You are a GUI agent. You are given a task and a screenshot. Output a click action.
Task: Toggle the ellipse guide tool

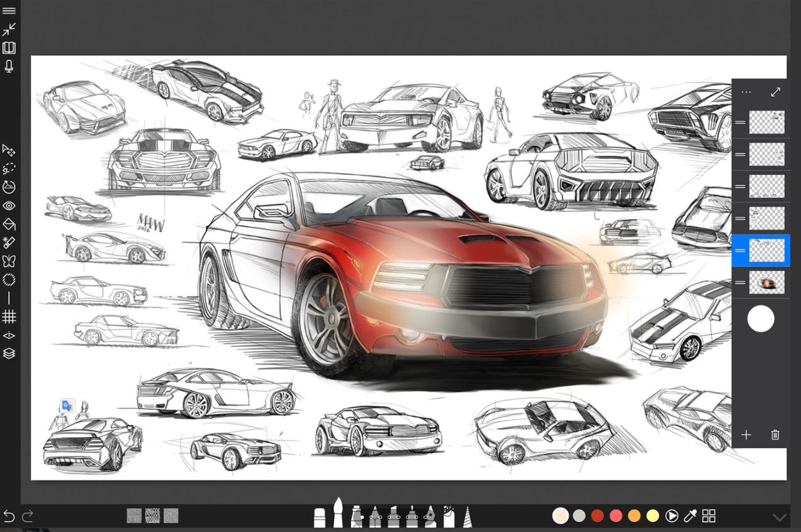(x=9, y=279)
